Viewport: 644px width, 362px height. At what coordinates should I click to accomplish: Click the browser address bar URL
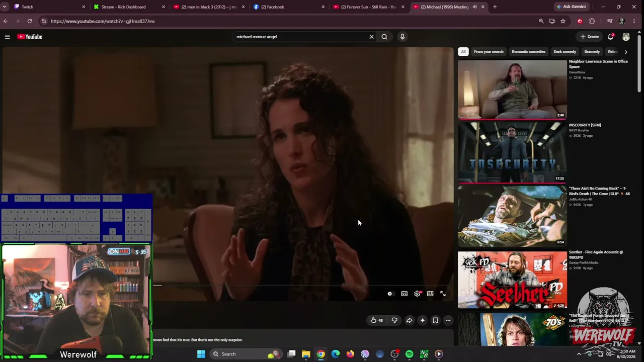point(103,21)
